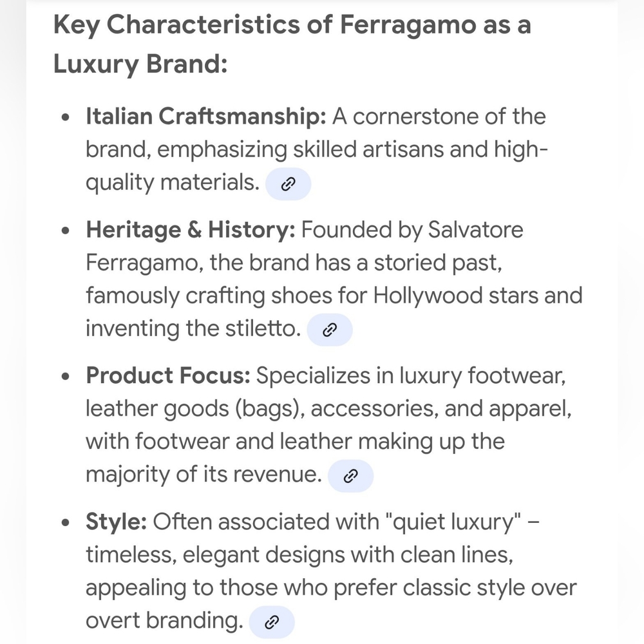
Task: Click the bullet before Italian Craftsmanship
Action: point(65,118)
